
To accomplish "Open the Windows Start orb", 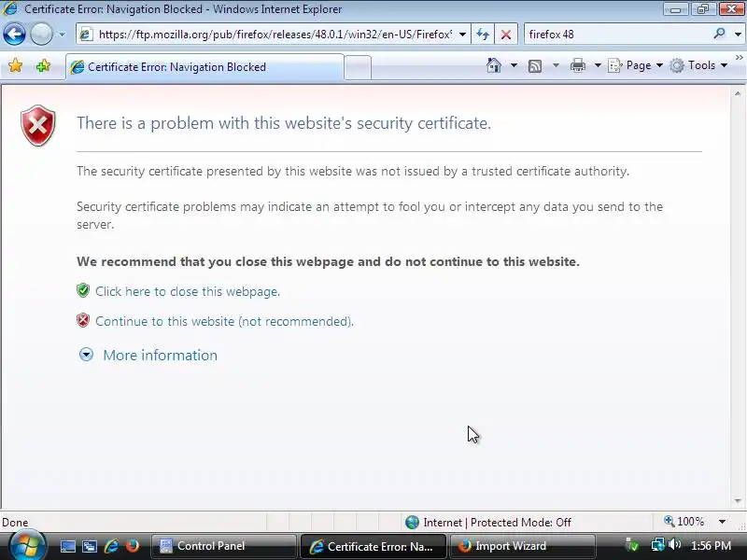I will (27, 546).
